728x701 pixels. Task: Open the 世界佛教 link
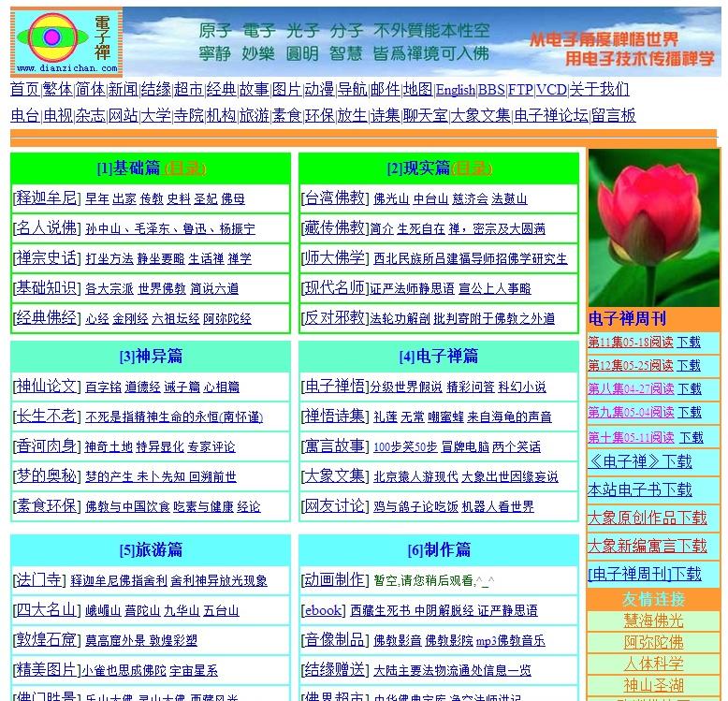[x=162, y=289]
